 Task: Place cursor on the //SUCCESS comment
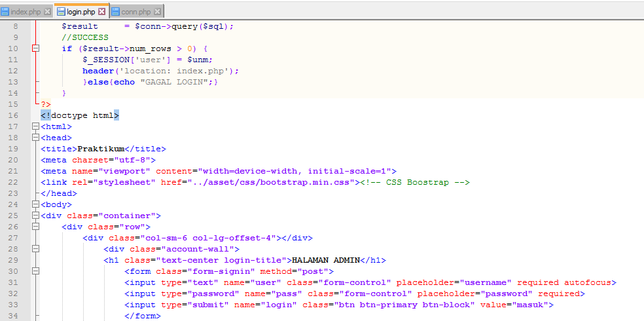pyautogui.click(x=85, y=38)
